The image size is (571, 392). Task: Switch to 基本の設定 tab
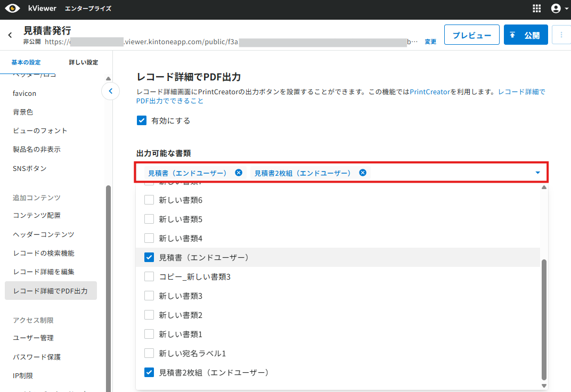point(26,62)
